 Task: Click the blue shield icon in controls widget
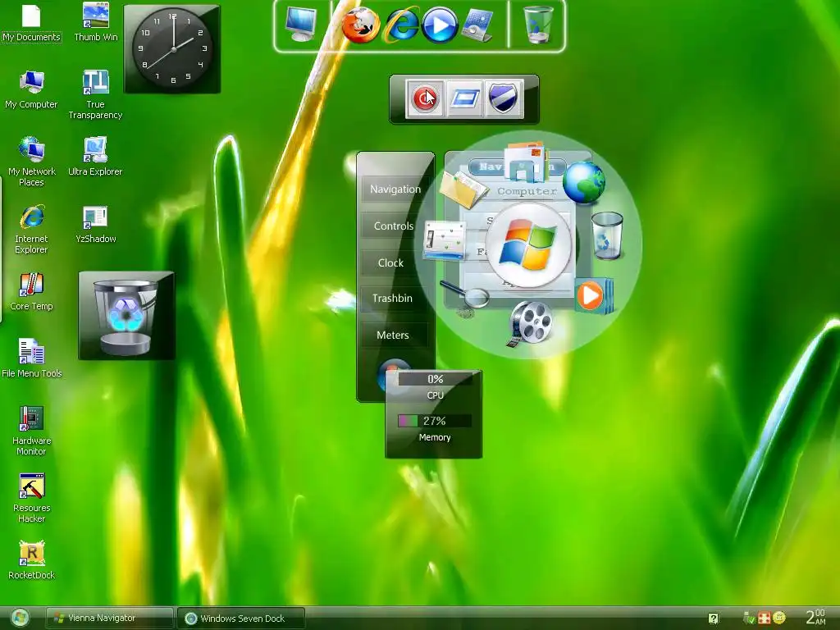click(x=503, y=98)
